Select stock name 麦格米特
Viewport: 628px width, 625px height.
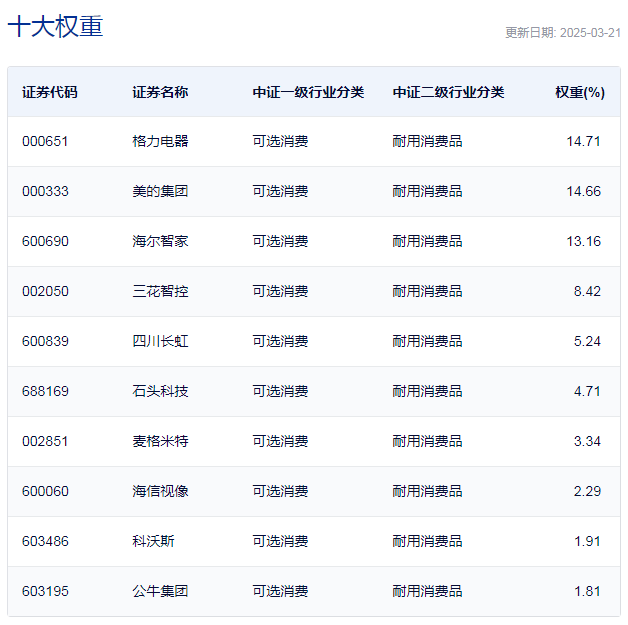click(x=160, y=441)
